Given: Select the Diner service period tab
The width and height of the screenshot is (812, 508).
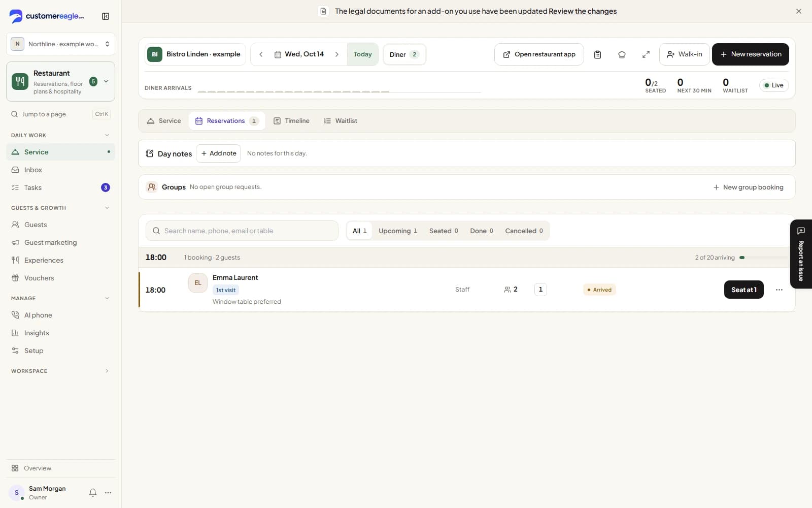Looking at the screenshot, I should (x=404, y=54).
